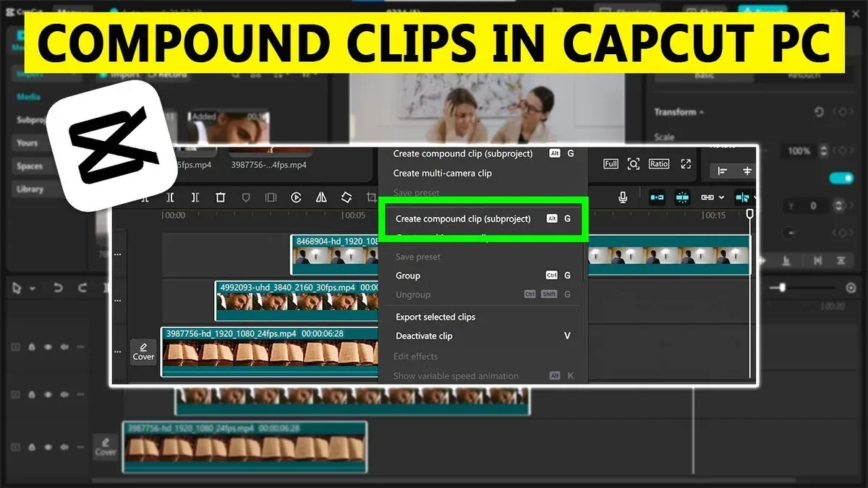
Task: Click the stepper arrows beside Y value 0
Action: (x=839, y=206)
